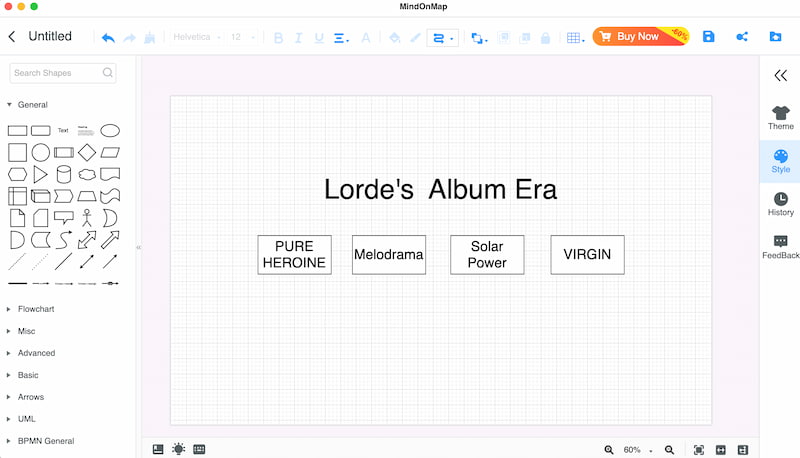Click the format painter brush icon
The width and height of the screenshot is (800, 458).
149,37
